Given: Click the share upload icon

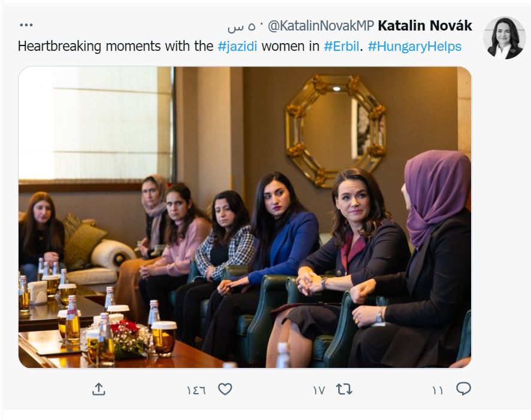Looking at the screenshot, I should [x=99, y=389].
